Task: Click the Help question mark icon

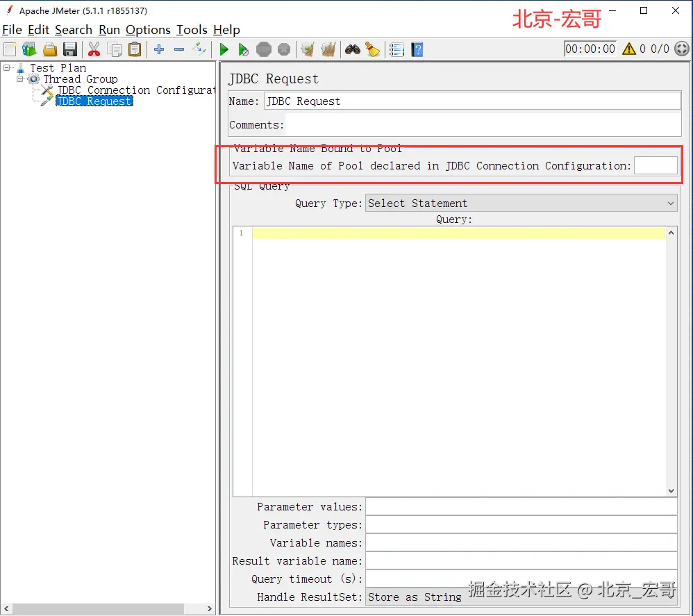Action: click(417, 49)
